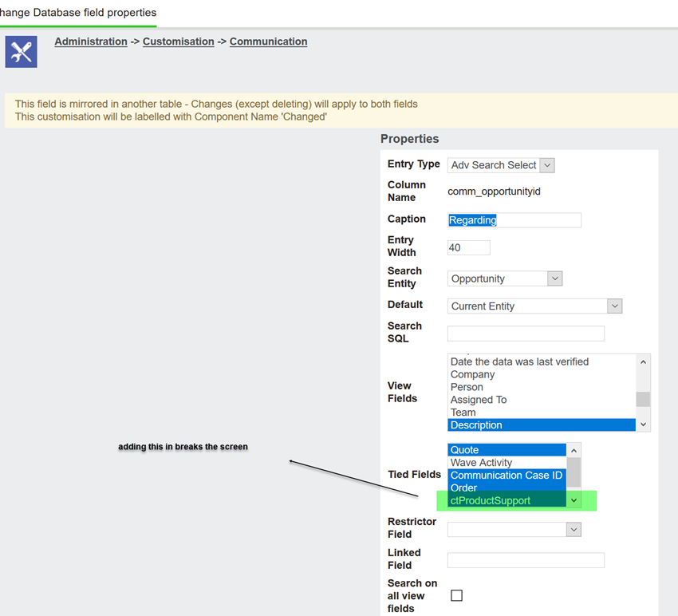Screen dimensions: 678x616
Task: Toggle the Search on all view fields checkbox
Action: [456, 596]
